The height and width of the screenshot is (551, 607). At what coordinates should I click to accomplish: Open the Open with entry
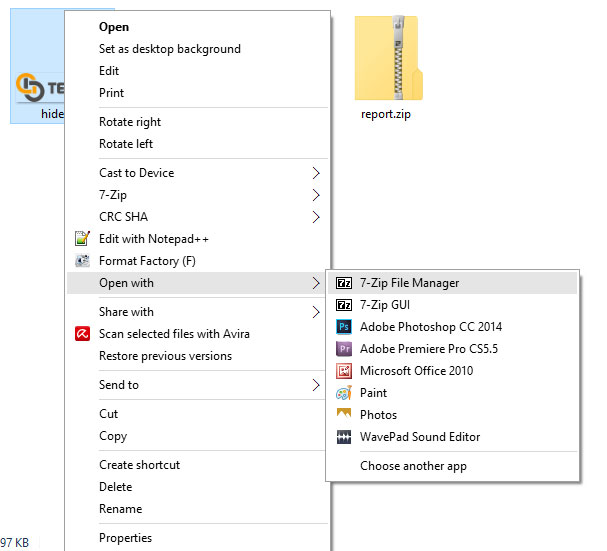point(197,283)
